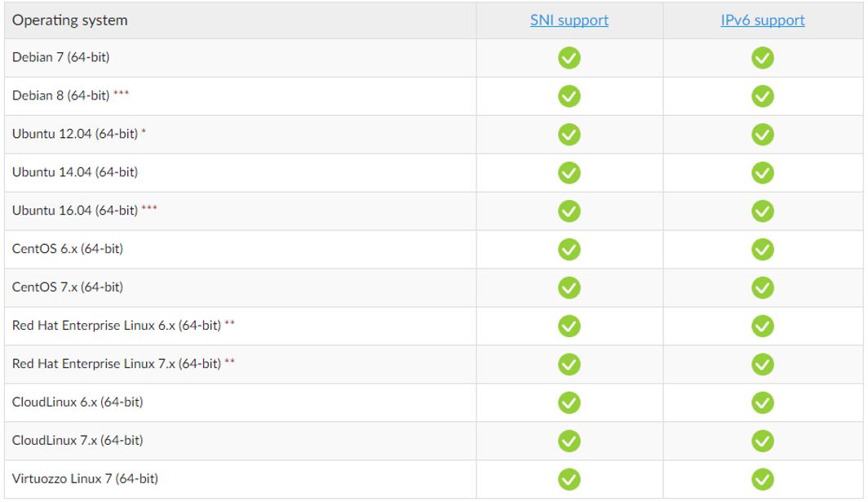The height and width of the screenshot is (502, 868).
Task: Open the IPv6 support link
Action: (762, 20)
